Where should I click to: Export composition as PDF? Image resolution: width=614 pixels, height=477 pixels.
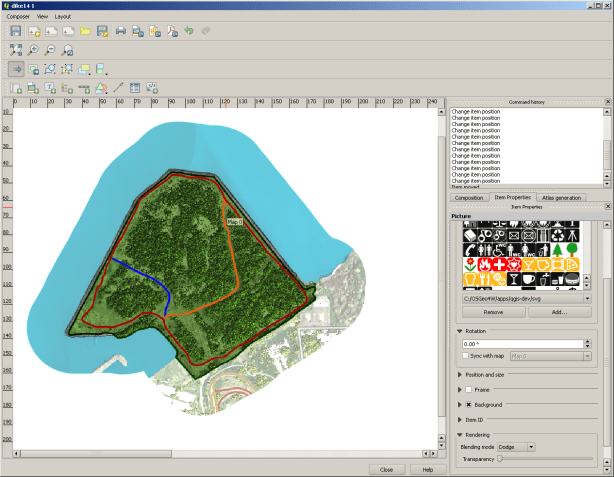coord(171,32)
